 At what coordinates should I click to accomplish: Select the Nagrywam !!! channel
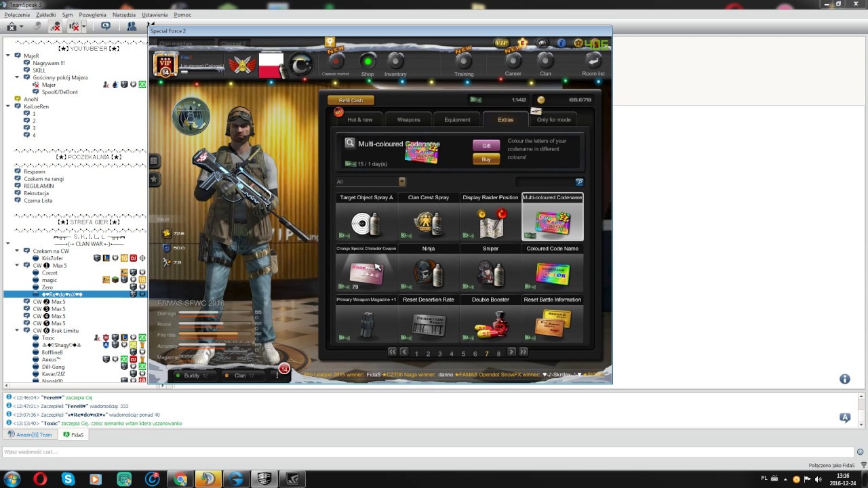click(x=48, y=63)
